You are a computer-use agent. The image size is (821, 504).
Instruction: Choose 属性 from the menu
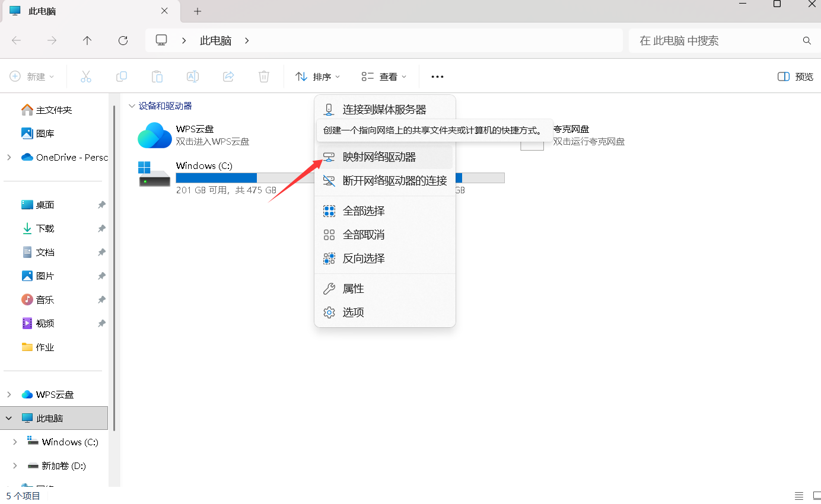pos(385,289)
